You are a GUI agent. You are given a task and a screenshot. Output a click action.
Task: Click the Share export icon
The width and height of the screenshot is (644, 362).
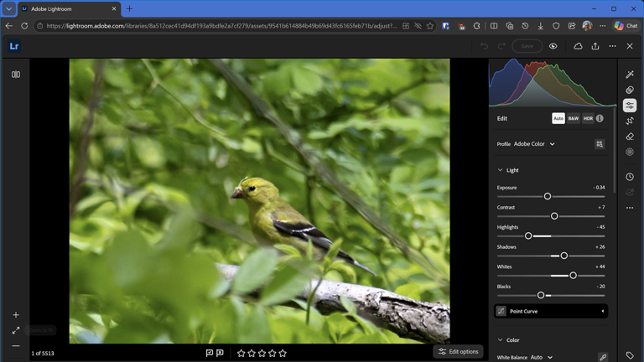(x=595, y=46)
